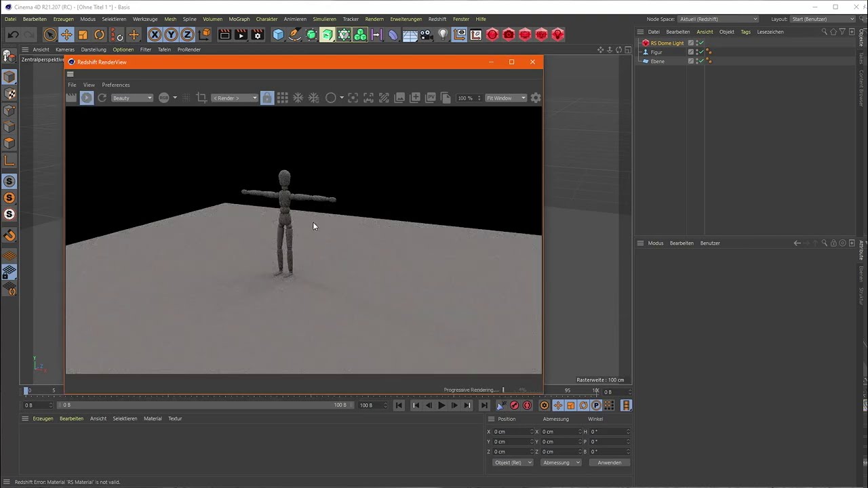The height and width of the screenshot is (488, 868).
Task: Open the Tags menu in Object Manager
Action: [745, 32]
